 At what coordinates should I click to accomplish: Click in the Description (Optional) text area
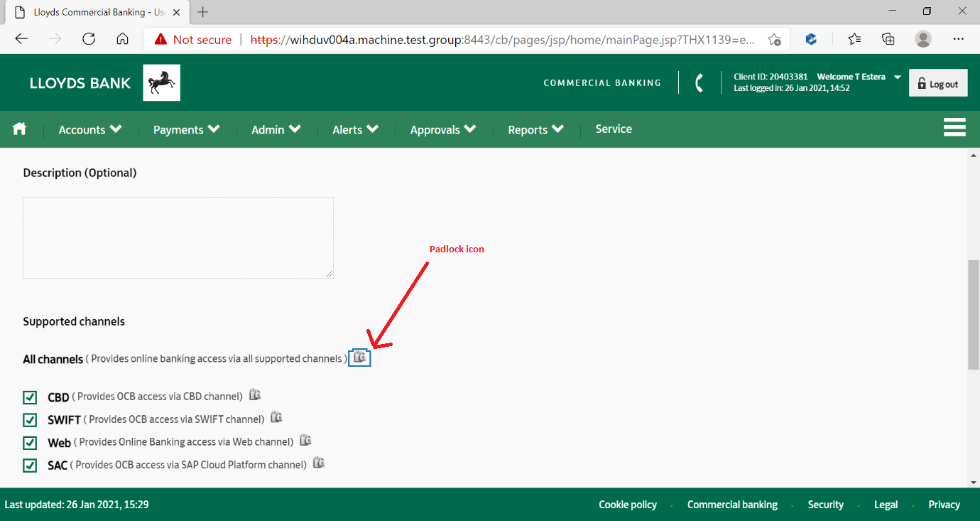(178, 237)
